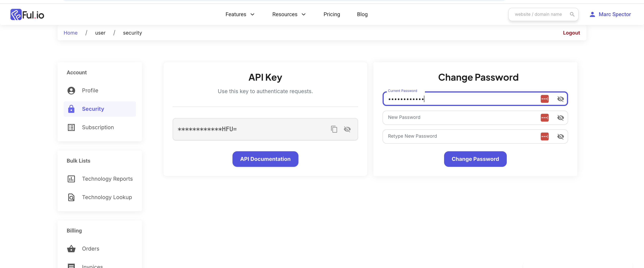Select Profile in Account sidebar
644x268 pixels.
(x=100, y=90)
